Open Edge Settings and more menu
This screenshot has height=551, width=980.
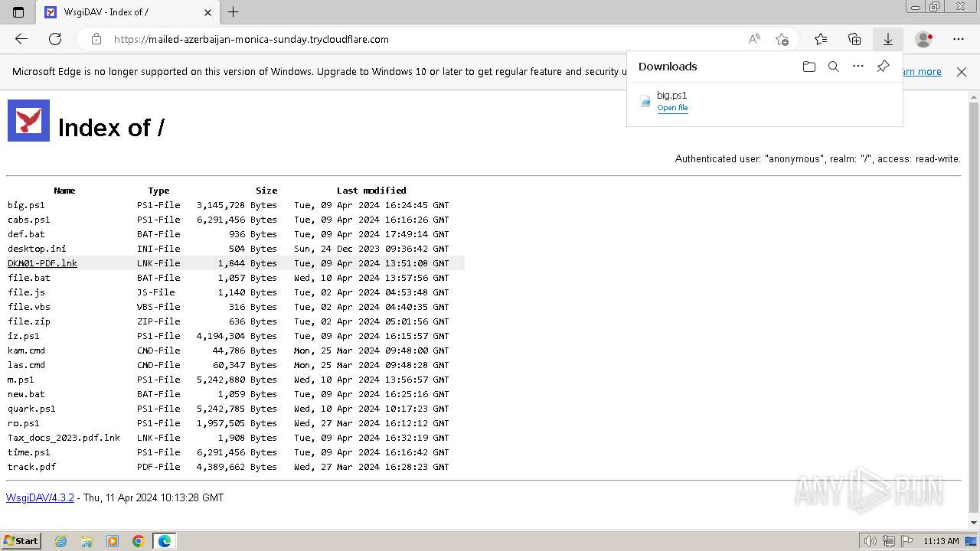tap(959, 39)
